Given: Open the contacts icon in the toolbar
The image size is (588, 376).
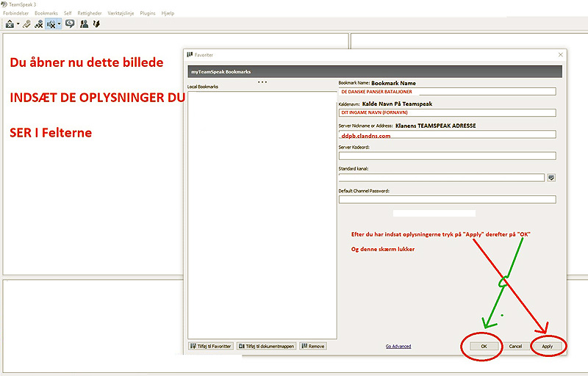Looking at the screenshot, I should click(x=85, y=23).
